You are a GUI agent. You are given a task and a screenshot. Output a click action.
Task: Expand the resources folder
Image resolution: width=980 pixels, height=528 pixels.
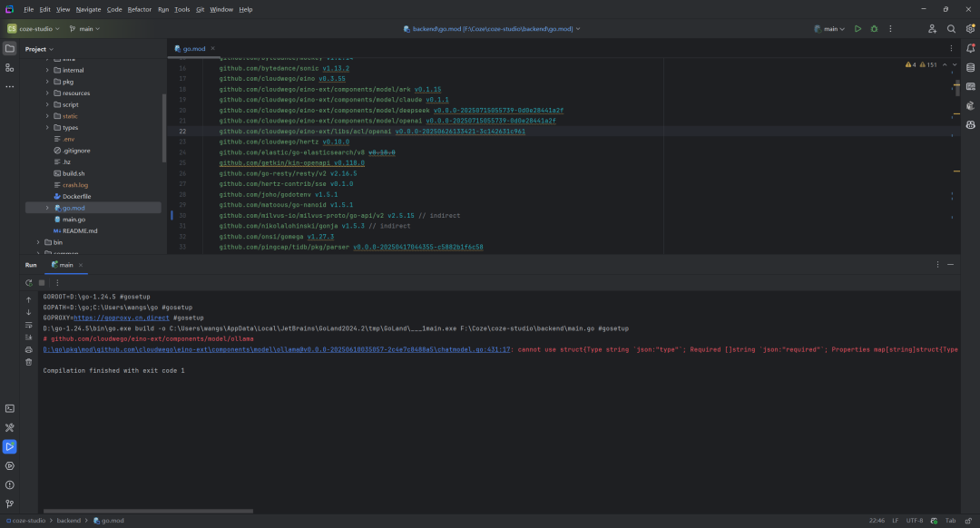pos(47,93)
